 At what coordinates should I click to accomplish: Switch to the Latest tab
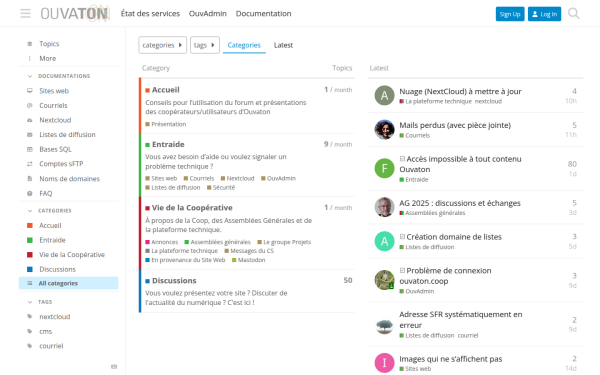pyautogui.click(x=283, y=45)
